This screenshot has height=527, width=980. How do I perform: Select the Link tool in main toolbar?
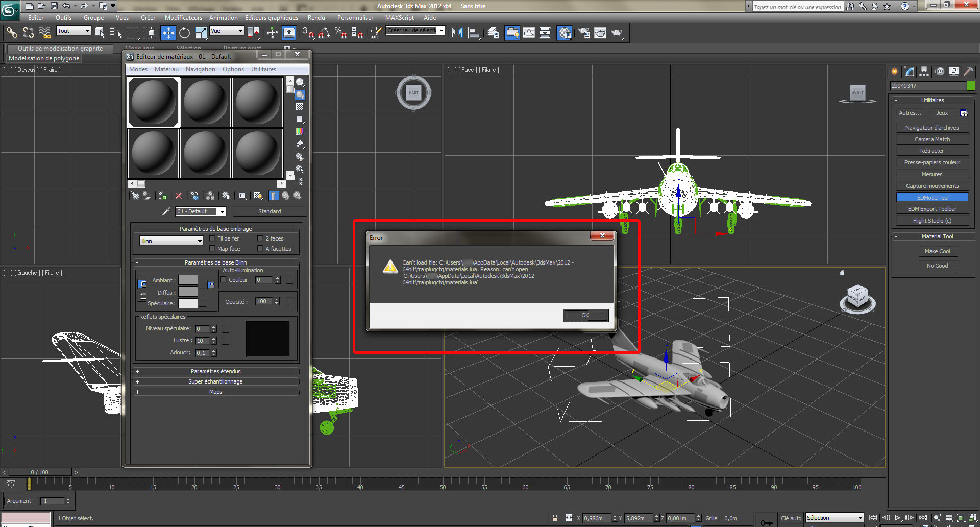click(x=12, y=33)
